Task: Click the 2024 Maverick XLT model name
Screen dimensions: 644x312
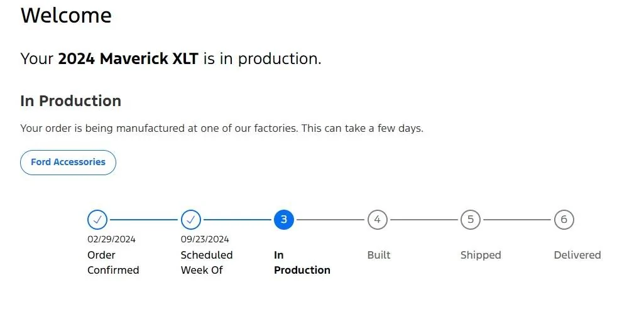Action: (128, 59)
